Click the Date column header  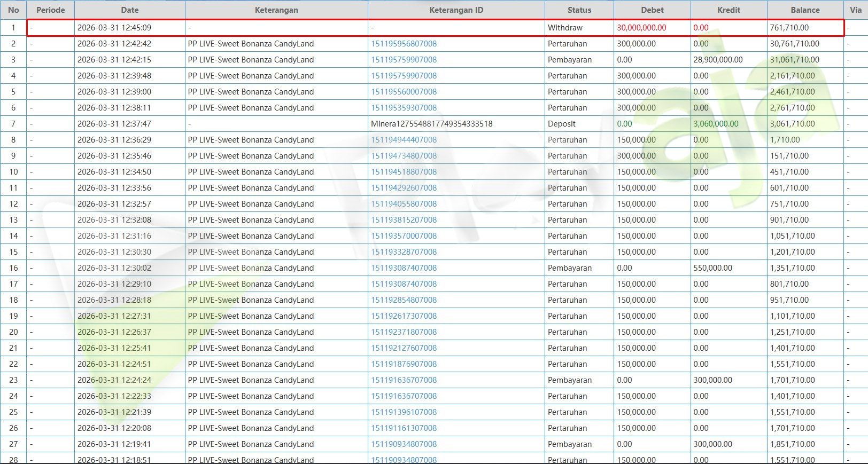129,10
